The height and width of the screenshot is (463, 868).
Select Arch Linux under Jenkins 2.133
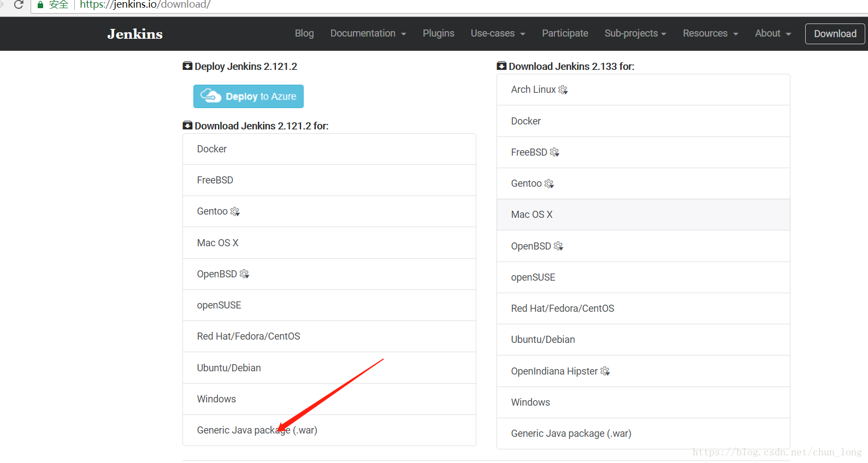coord(643,90)
